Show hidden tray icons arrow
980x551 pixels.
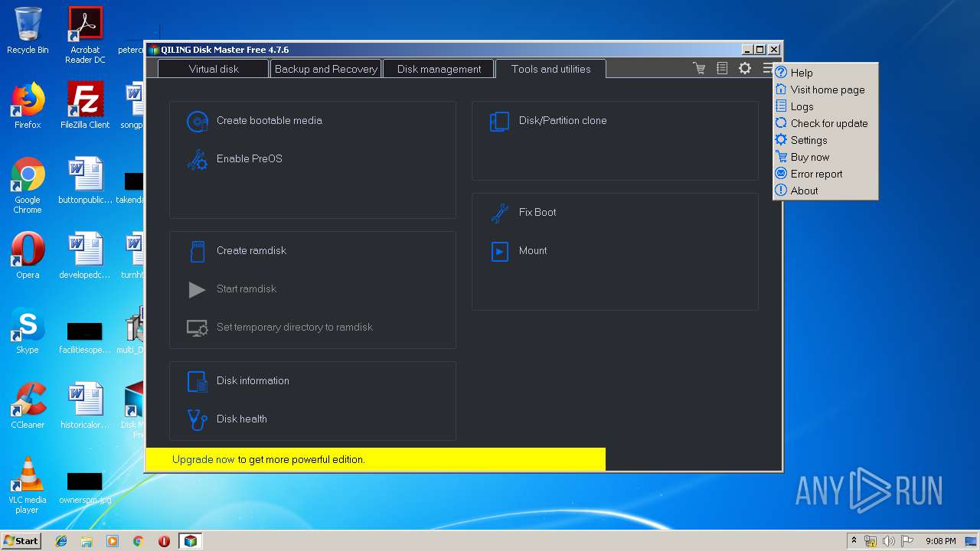click(x=854, y=541)
